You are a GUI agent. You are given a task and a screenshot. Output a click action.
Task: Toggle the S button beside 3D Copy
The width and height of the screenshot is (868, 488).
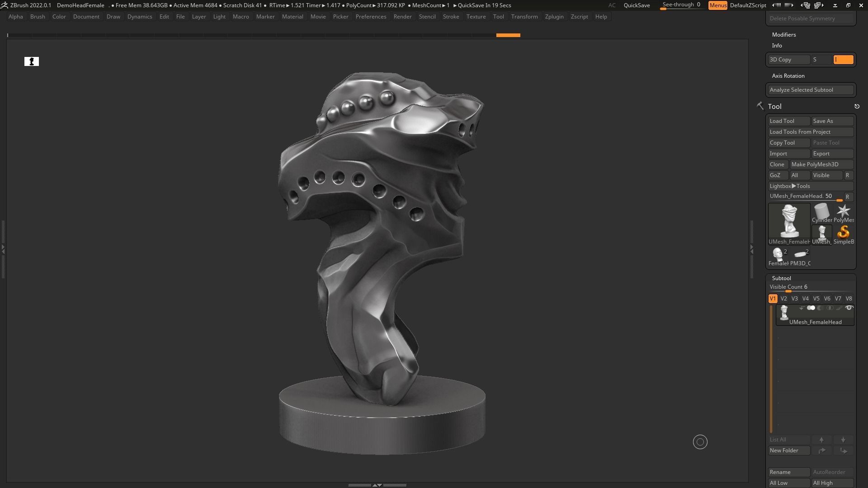[821, 60]
